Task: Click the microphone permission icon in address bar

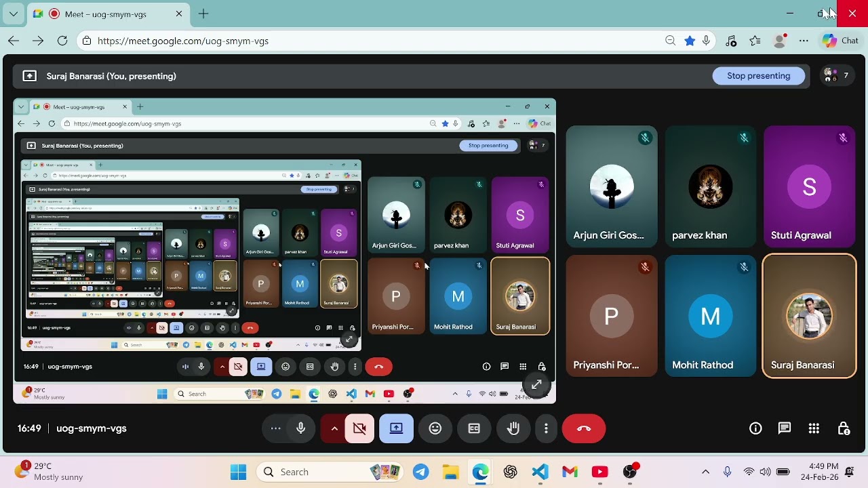Action: click(707, 41)
